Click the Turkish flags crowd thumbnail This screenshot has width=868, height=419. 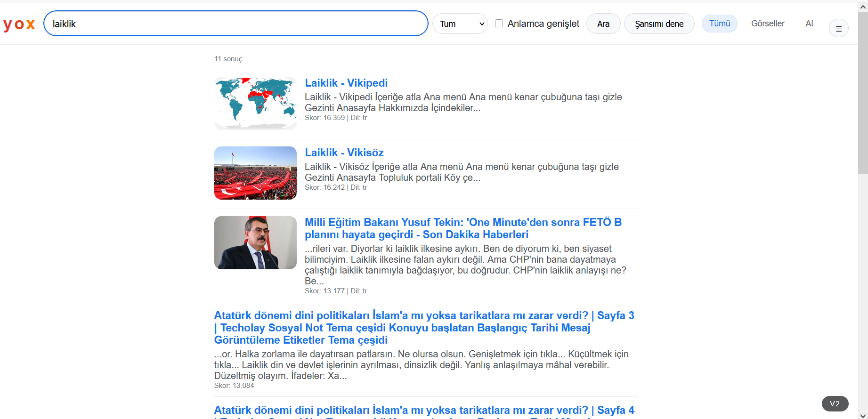pyautogui.click(x=255, y=173)
